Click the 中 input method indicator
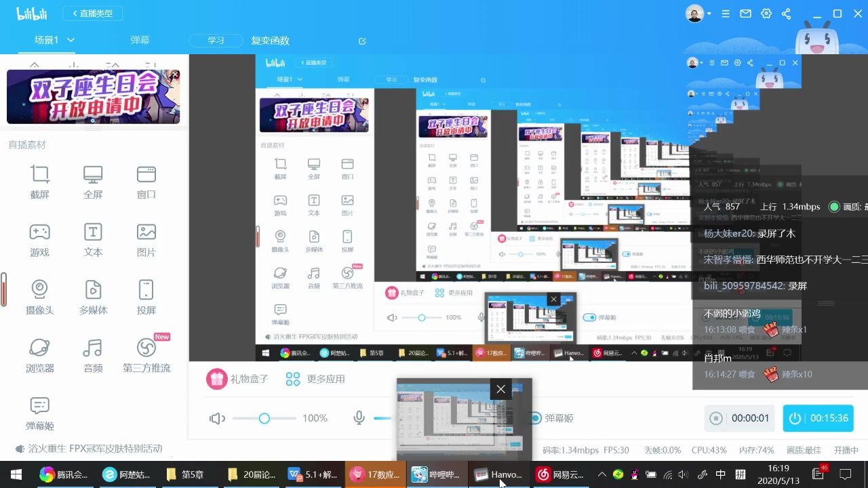The image size is (868, 488). point(720,474)
